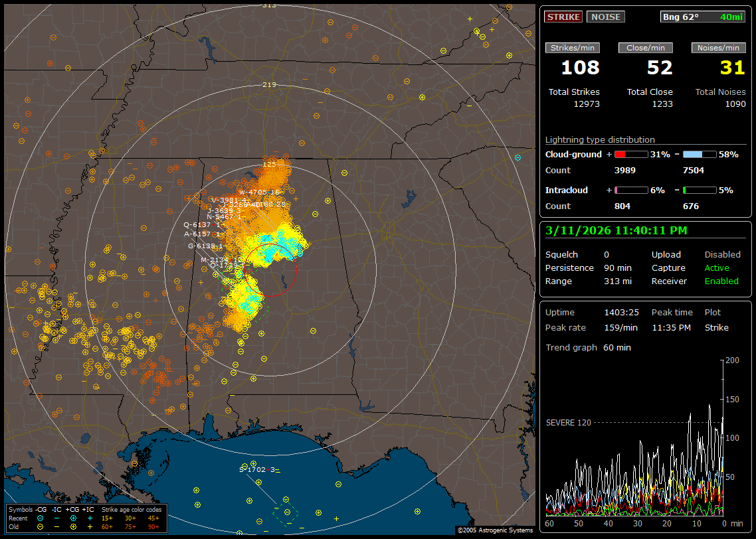Click the recent +CG cyan symbol in legend
The height and width of the screenshot is (539, 756).
click(73, 518)
